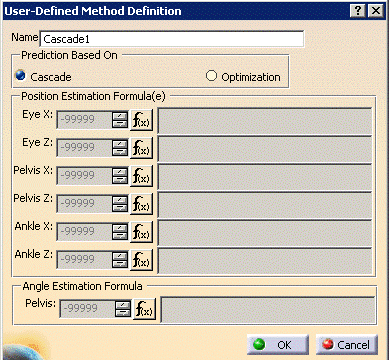Open formula editor for Eye X
Screen dimensions: 389x360
[141, 120]
